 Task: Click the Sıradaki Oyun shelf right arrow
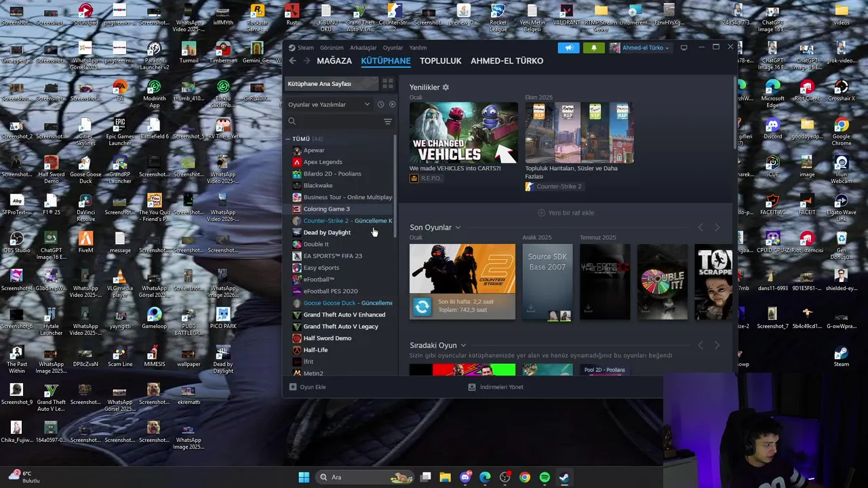click(717, 346)
